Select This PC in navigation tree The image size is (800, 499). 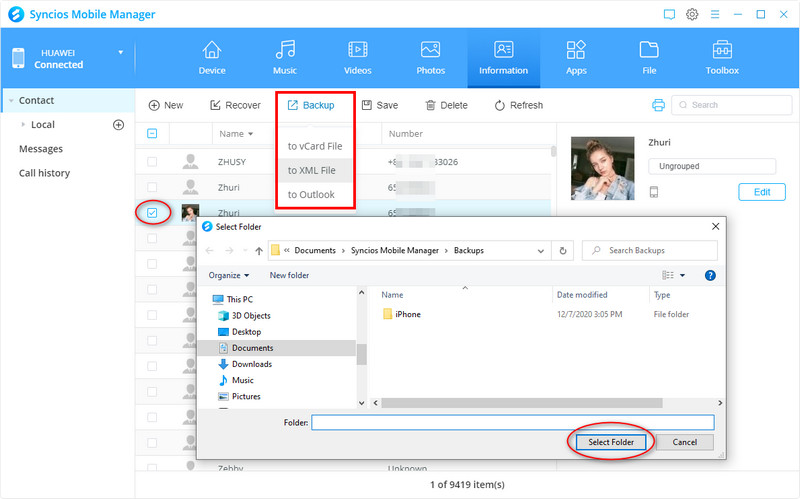click(x=239, y=300)
